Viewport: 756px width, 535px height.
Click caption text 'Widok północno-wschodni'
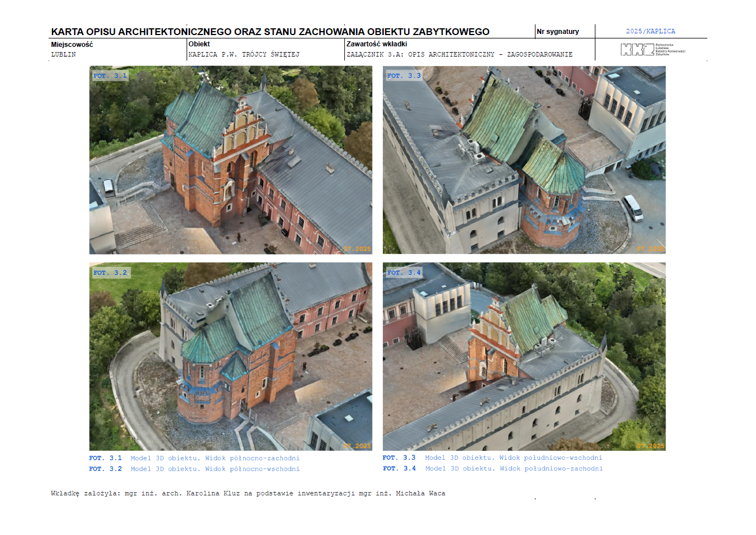coord(252,469)
